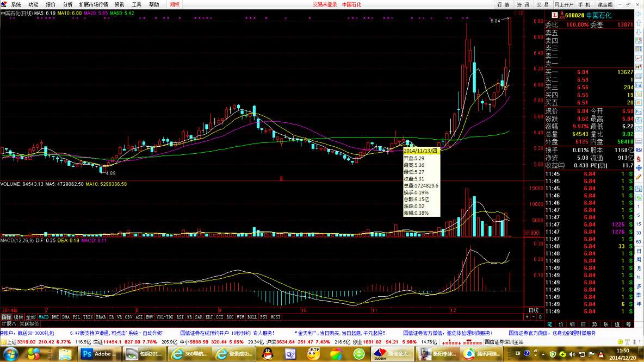Viewport: 644px width, 362px height.
Task: Select the KDJ indicator tab
Action: coord(209,317)
